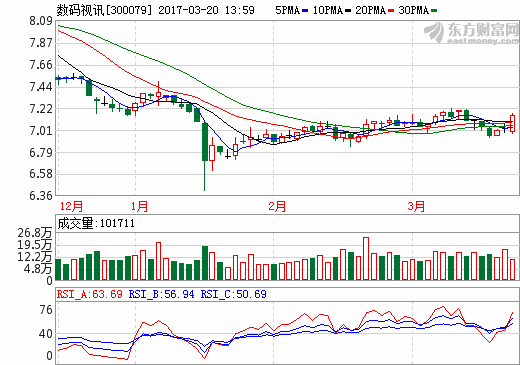Click the 40 RSI axis label
Screen dimensions: 520x365
pyautogui.click(x=46, y=334)
